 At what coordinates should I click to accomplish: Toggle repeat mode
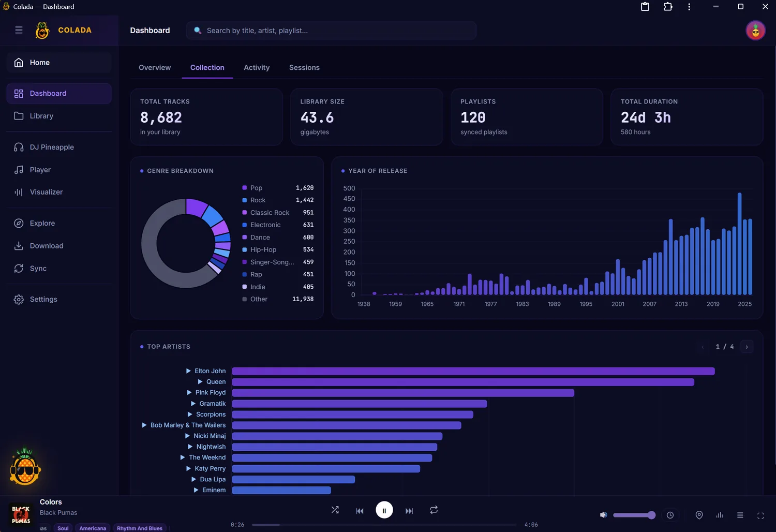[434, 510]
